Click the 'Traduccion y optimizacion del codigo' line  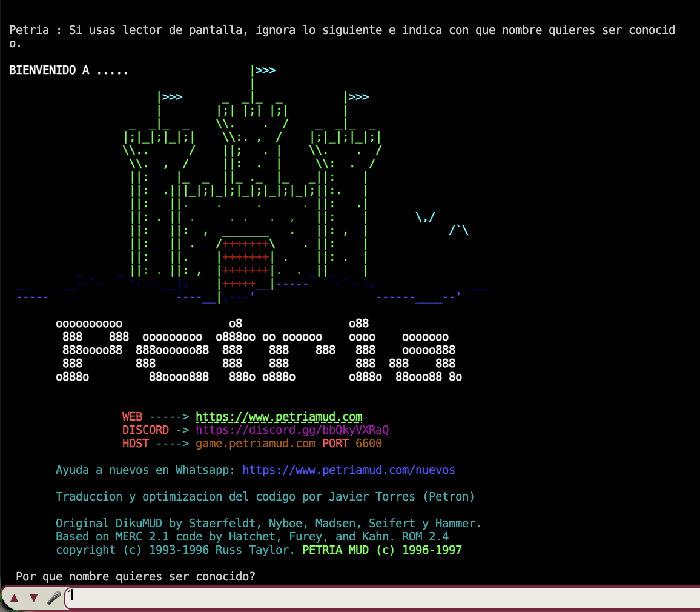click(265, 497)
